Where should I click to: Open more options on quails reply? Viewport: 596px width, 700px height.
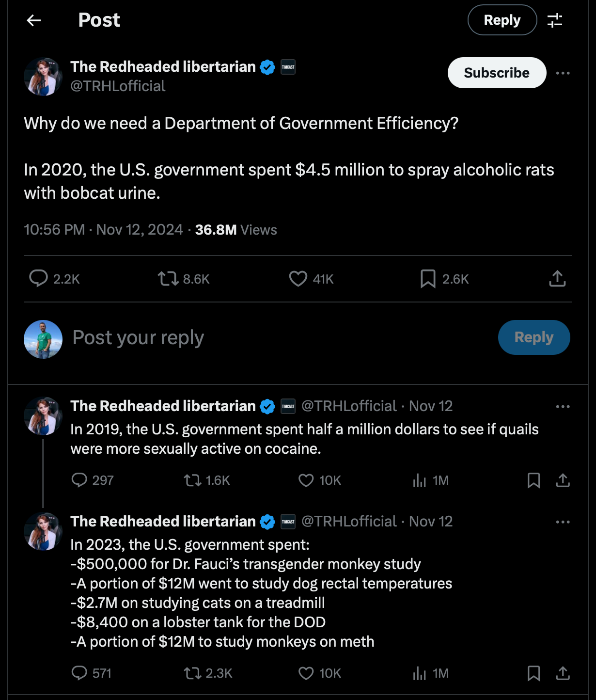[563, 406]
